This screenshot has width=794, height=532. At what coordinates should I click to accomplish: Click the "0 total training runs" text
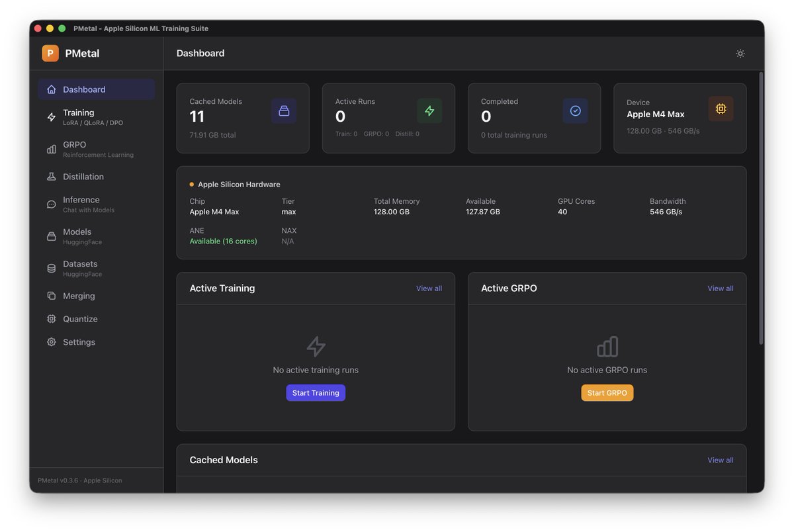click(514, 135)
